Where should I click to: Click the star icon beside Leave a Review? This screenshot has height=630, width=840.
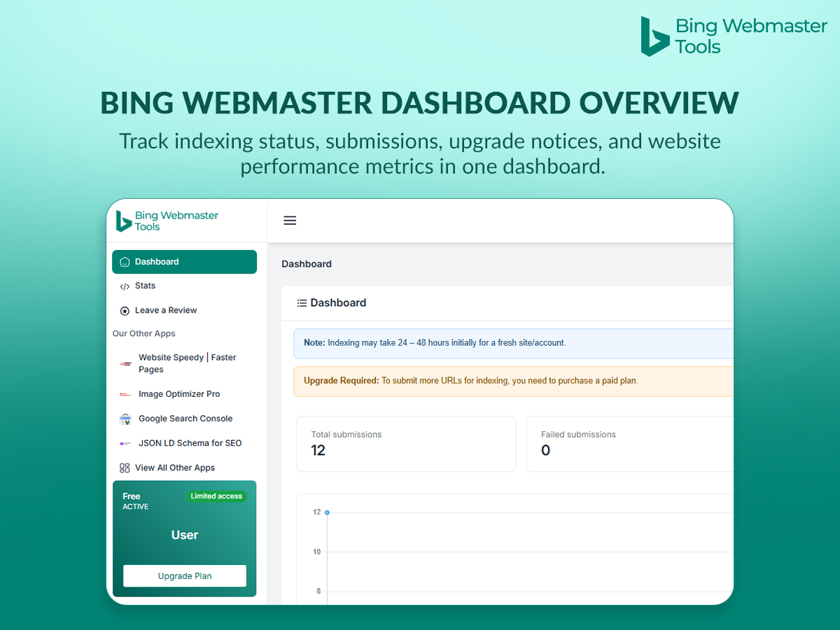point(125,311)
